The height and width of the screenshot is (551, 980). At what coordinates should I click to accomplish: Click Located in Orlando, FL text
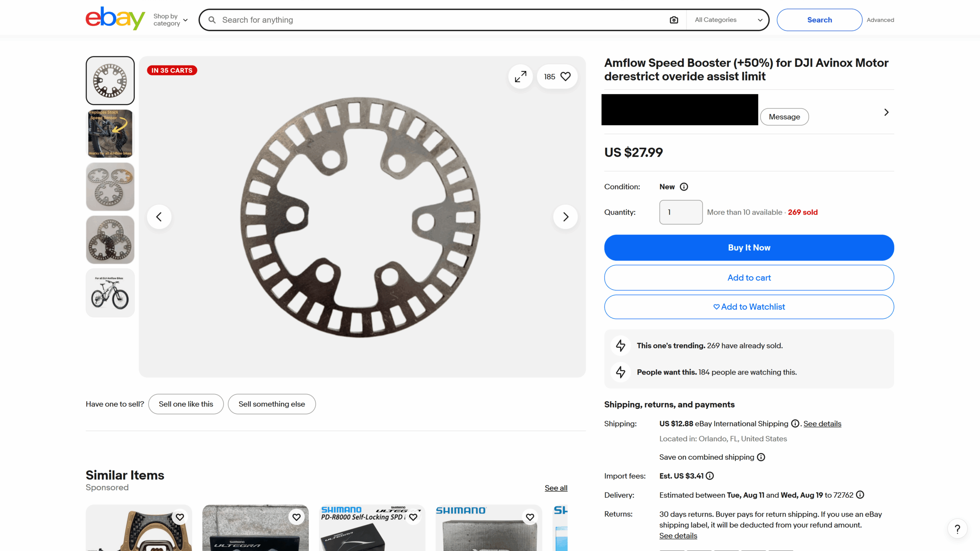pyautogui.click(x=723, y=439)
